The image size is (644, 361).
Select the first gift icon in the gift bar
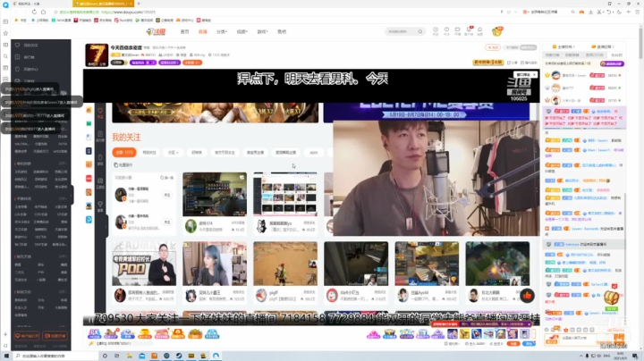(94, 333)
